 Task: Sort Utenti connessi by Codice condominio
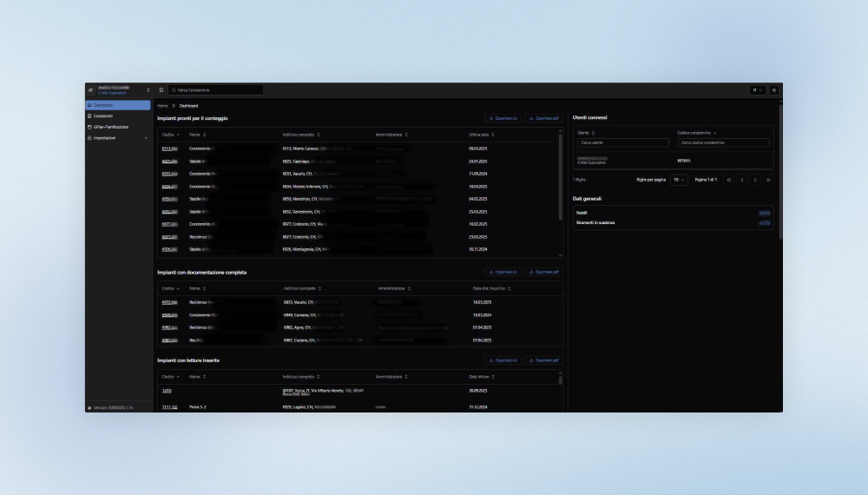[x=696, y=133]
